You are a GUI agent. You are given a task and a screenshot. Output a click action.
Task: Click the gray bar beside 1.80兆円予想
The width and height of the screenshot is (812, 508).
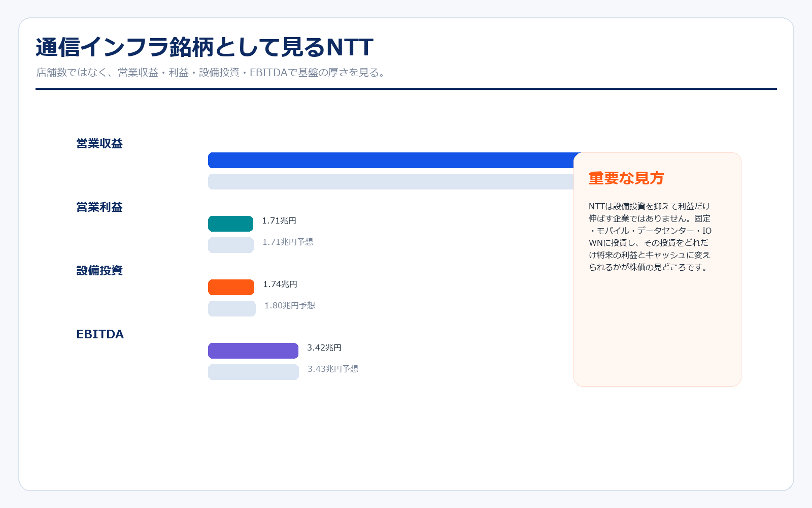pos(232,308)
